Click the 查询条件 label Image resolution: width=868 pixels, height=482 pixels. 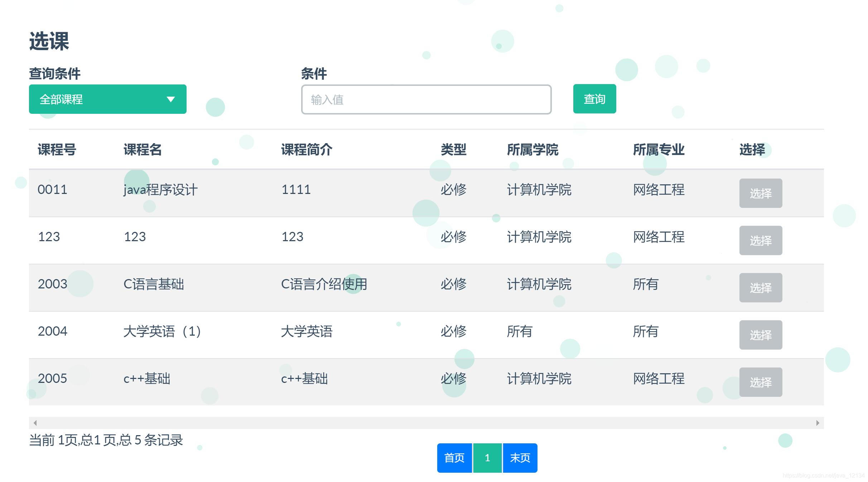click(x=55, y=74)
